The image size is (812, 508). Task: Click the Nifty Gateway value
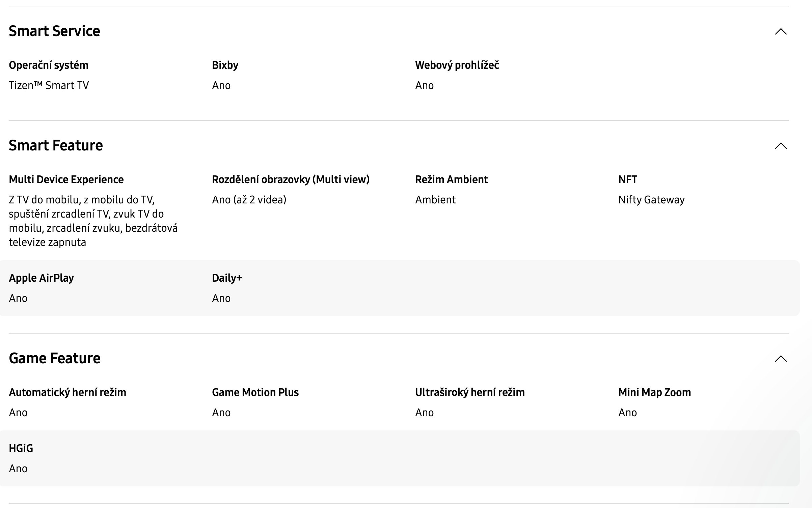pos(651,200)
